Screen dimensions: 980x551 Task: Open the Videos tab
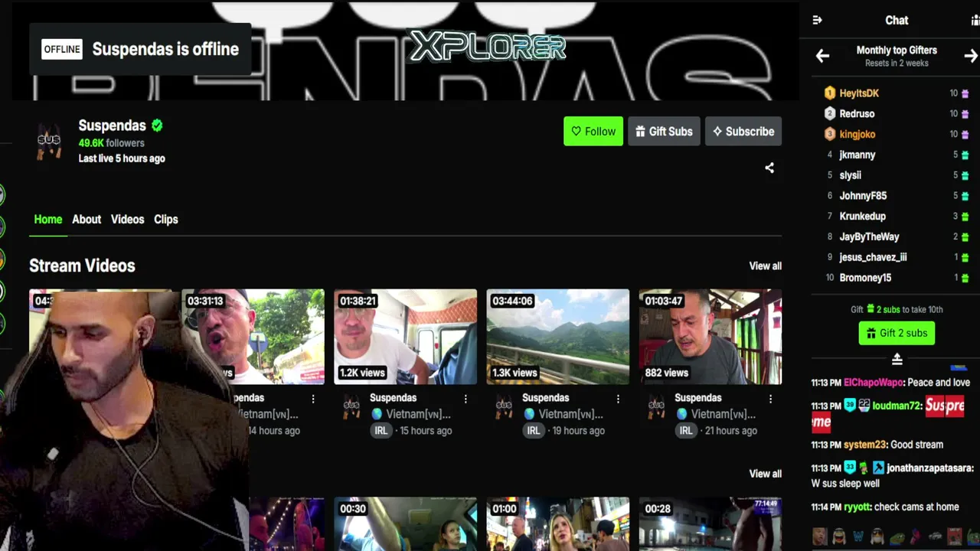coord(127,220)
